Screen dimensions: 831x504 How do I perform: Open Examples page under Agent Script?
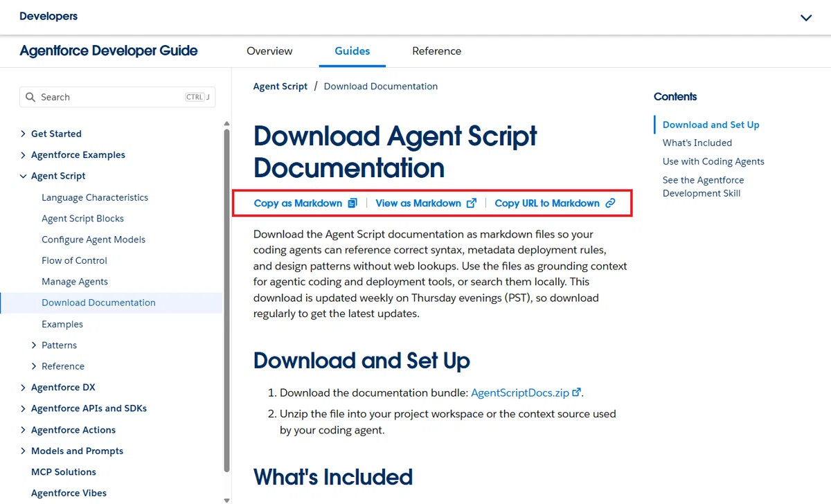(x=62, y=324)
